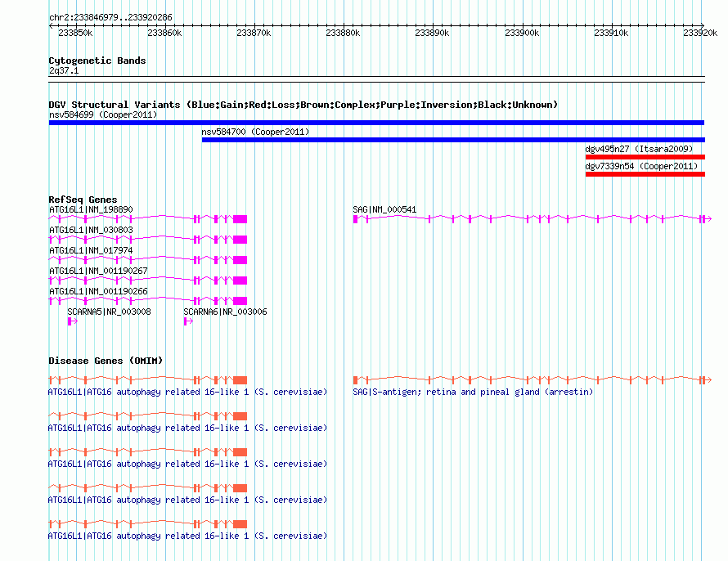Select the ATG16L1|NM_001190267 gene glyph
Image resolution: width=728 pixels, height=561 pixels.
(x=147, y=280)
